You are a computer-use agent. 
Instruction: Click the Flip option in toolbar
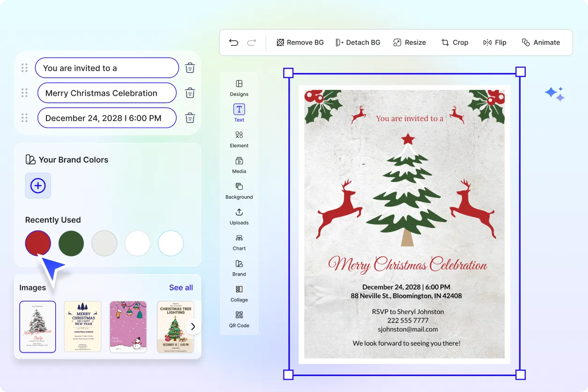click(x=495, y=42)
